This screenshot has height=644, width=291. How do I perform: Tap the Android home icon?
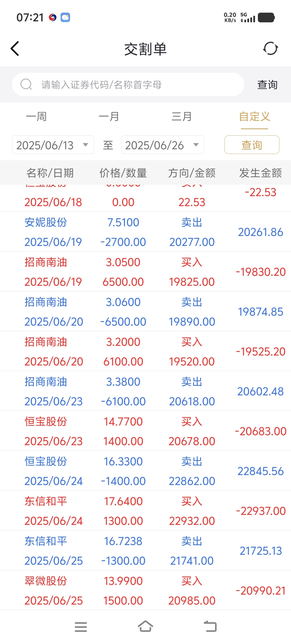145,626
